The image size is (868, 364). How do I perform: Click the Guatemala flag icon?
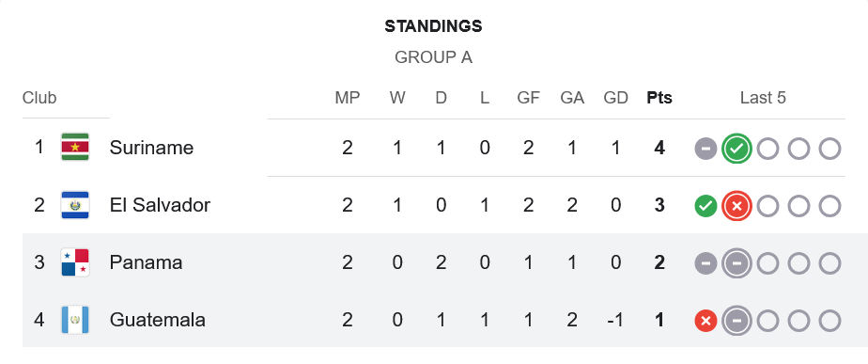pyautogui.click(x=75, y=320)
